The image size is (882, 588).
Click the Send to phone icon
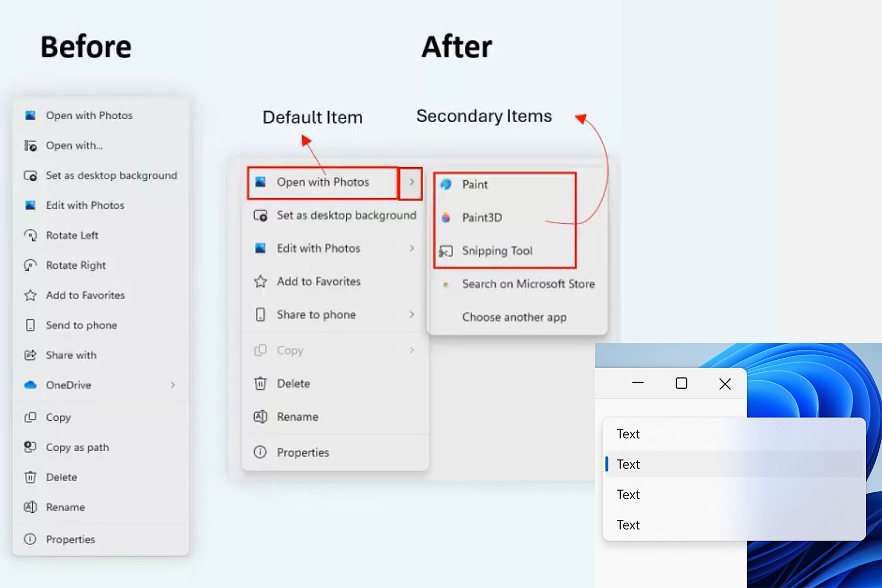30,325
